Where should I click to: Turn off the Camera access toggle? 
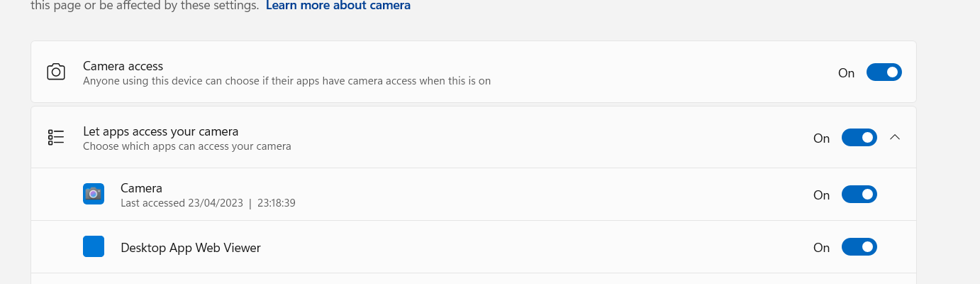coord(884,72)
